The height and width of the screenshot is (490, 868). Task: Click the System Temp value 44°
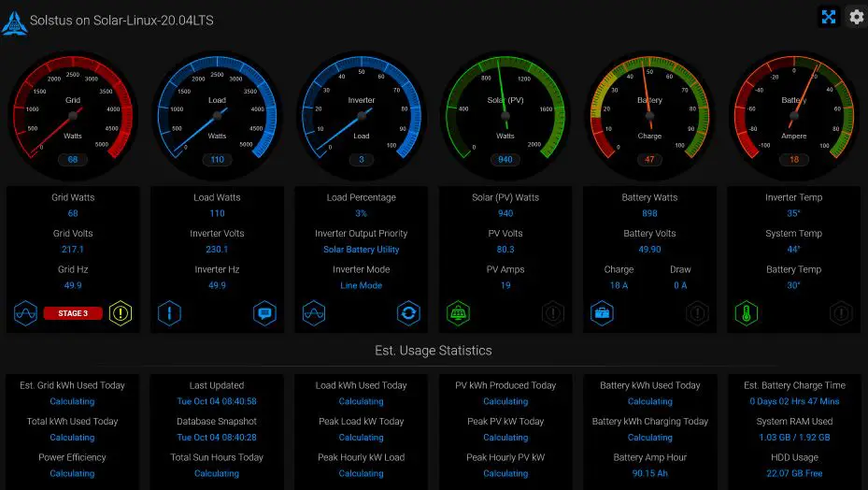[x=794, y=250]
